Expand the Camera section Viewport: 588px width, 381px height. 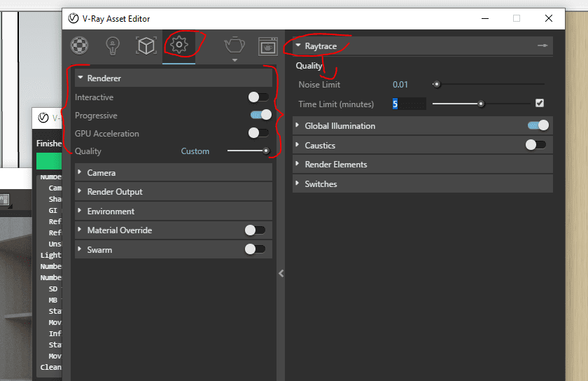coord(174,173)
